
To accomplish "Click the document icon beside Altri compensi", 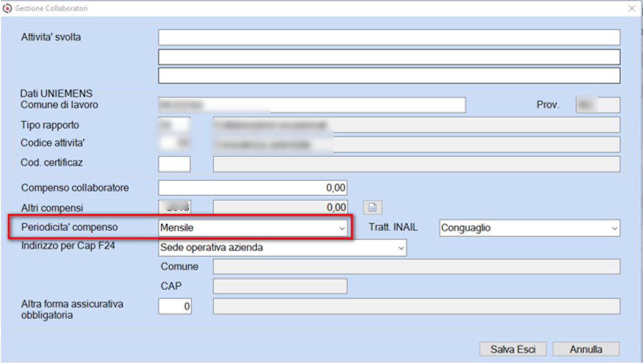I will 372,207.
